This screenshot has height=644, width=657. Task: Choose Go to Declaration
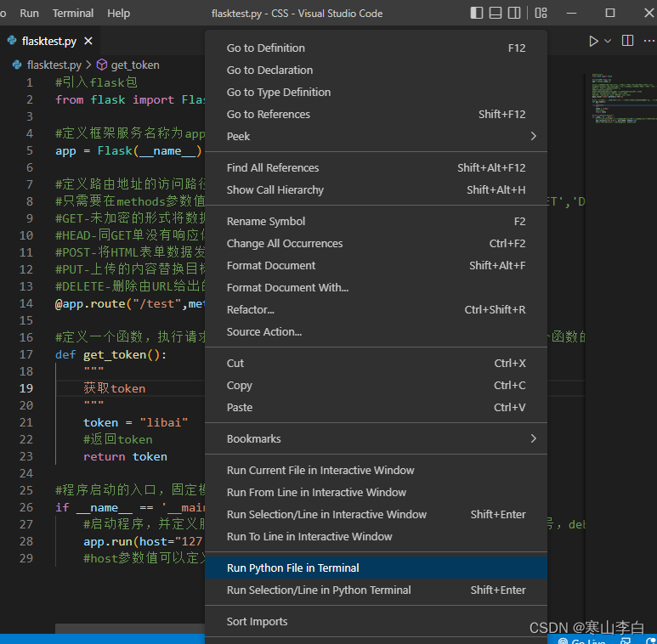point(376,71)
